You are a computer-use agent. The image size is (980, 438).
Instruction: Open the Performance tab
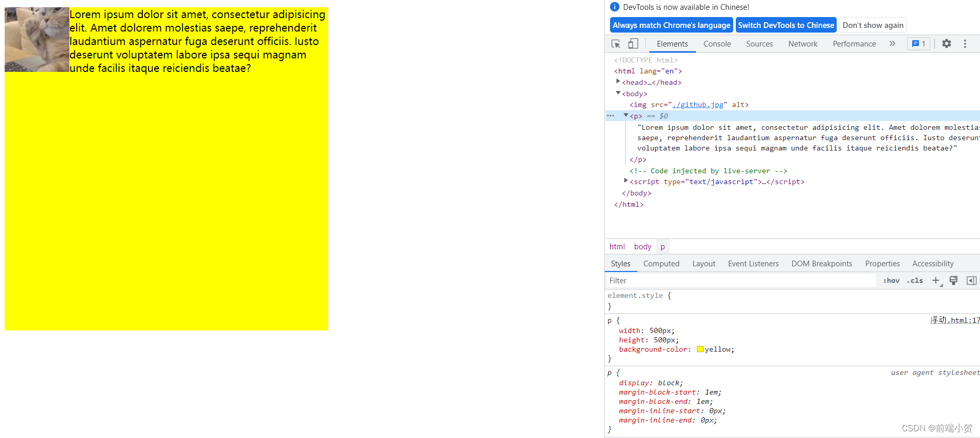click(854, 44)
